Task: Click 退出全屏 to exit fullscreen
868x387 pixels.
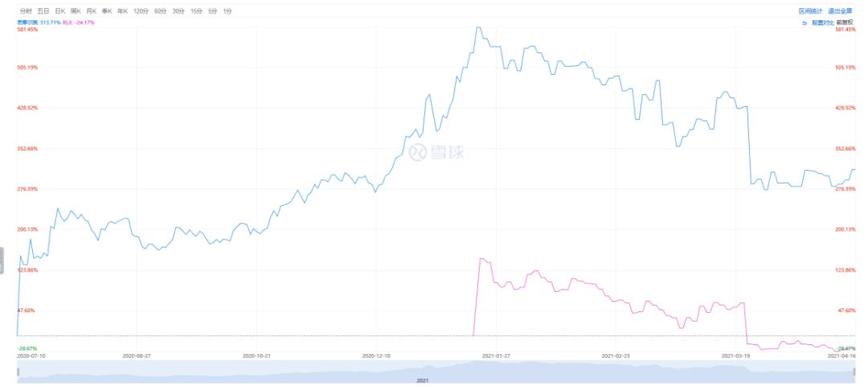Action: [x=840, y=11]
